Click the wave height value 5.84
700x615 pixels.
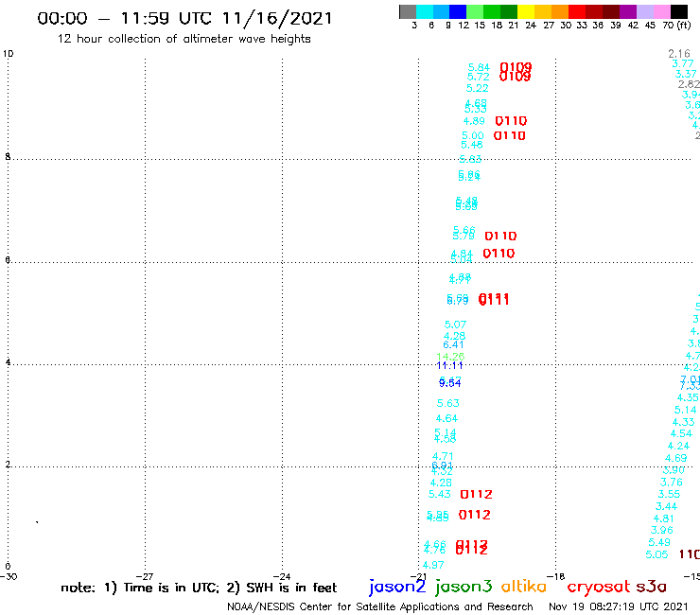point(479,67)
